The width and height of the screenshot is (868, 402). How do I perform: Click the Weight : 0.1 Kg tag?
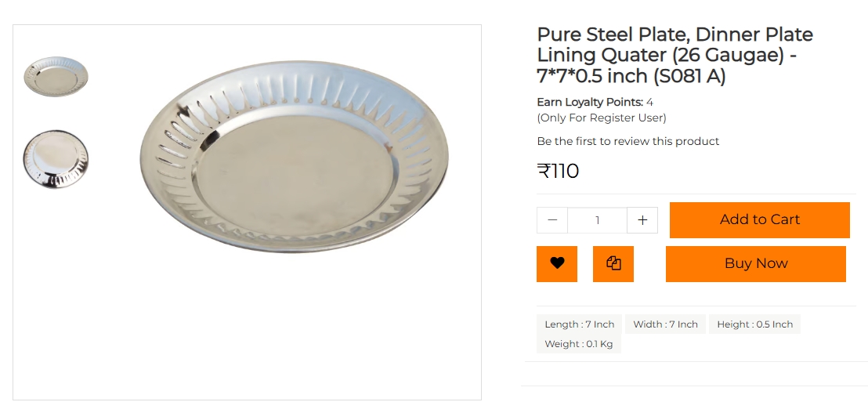[x=579, y=344]
